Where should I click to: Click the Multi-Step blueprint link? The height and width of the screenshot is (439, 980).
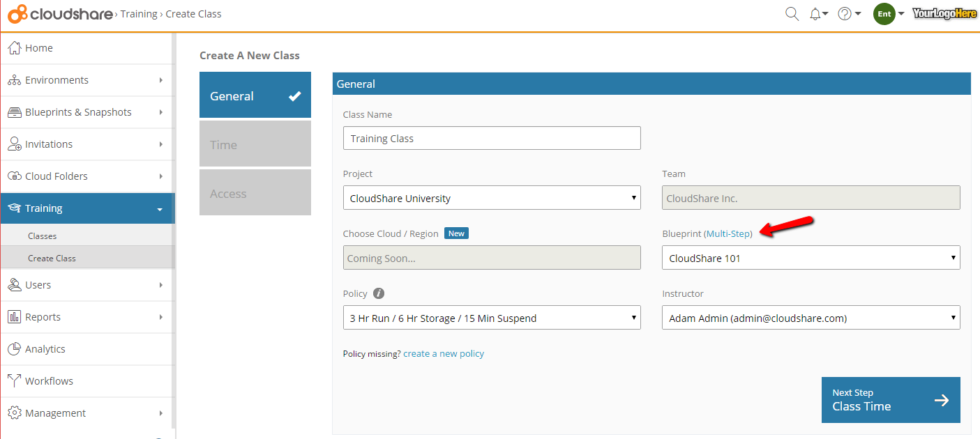728,233
